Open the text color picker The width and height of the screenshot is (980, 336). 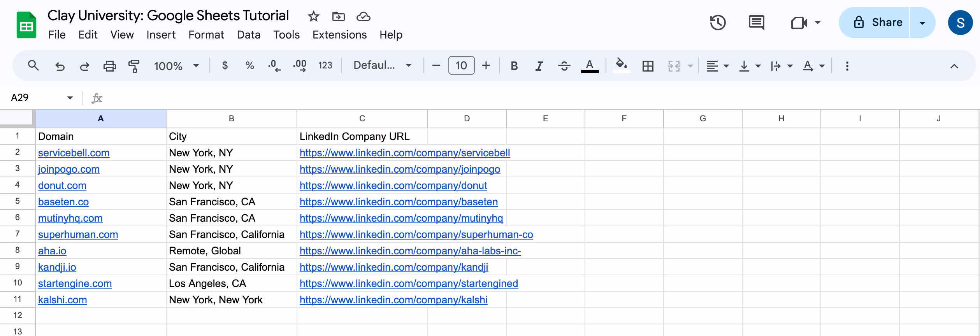[590, 66]
